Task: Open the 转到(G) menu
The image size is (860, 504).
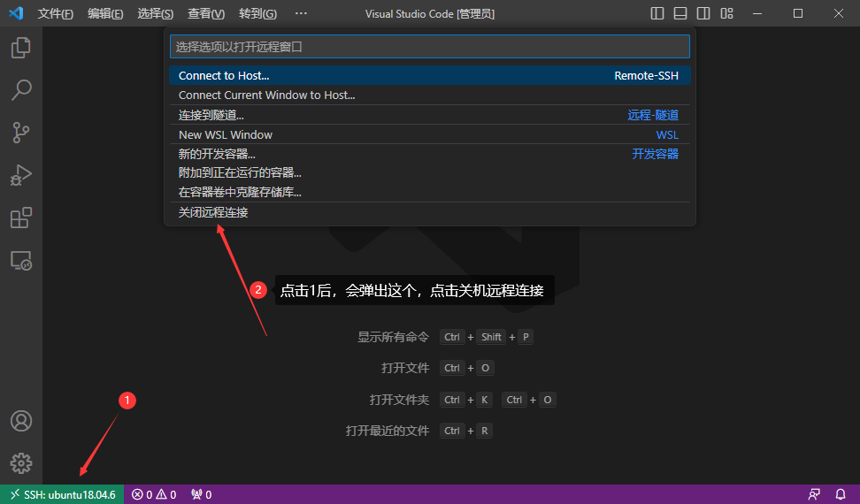Action: 257,13
